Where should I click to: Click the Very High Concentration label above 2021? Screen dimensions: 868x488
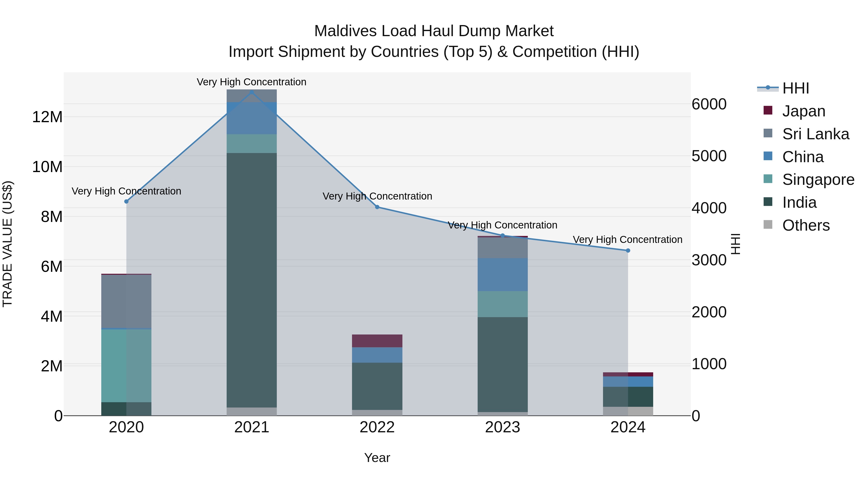coord(252,82)
